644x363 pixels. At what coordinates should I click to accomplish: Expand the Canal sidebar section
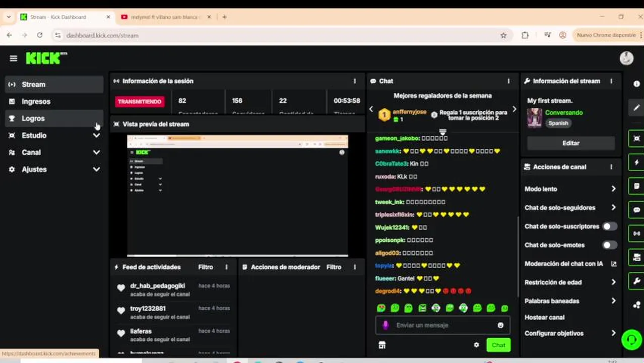point(96,152)
